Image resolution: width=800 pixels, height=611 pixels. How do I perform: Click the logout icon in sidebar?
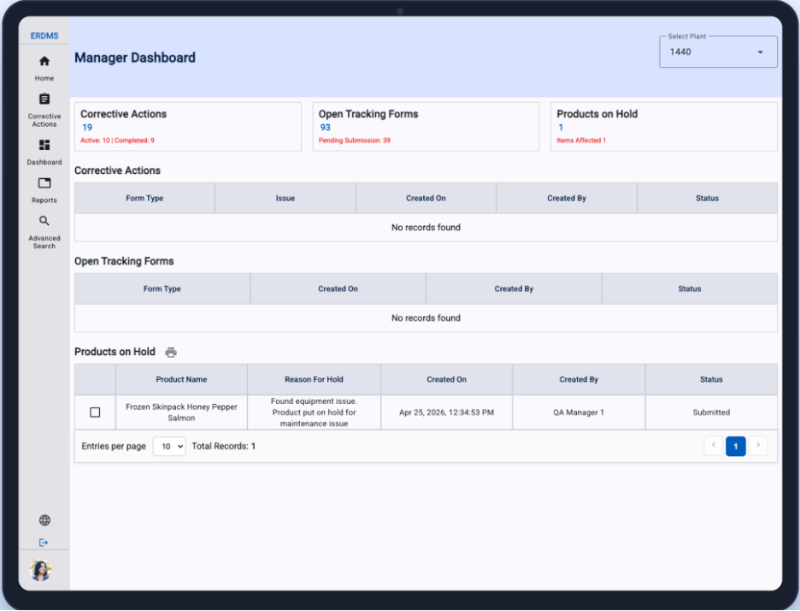click(x=43, y=543)
